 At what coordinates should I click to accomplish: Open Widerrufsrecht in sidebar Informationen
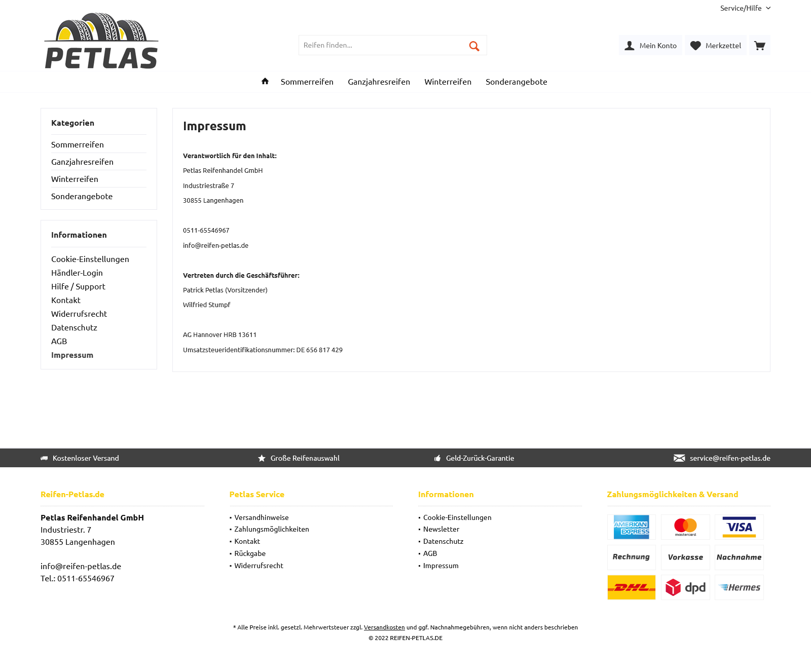point(79,314)
